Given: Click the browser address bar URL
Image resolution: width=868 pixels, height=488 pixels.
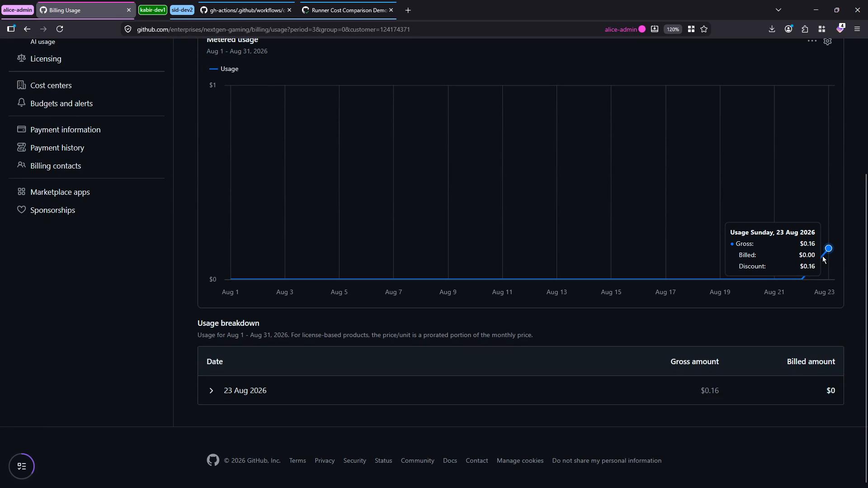Looking at the screenshot, I should tap(273, 29).
